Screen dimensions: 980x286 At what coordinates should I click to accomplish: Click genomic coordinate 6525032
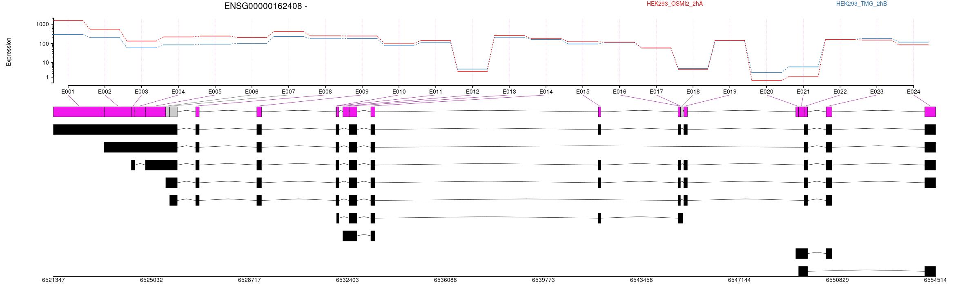pyautogui.click(x=151, y=280)
